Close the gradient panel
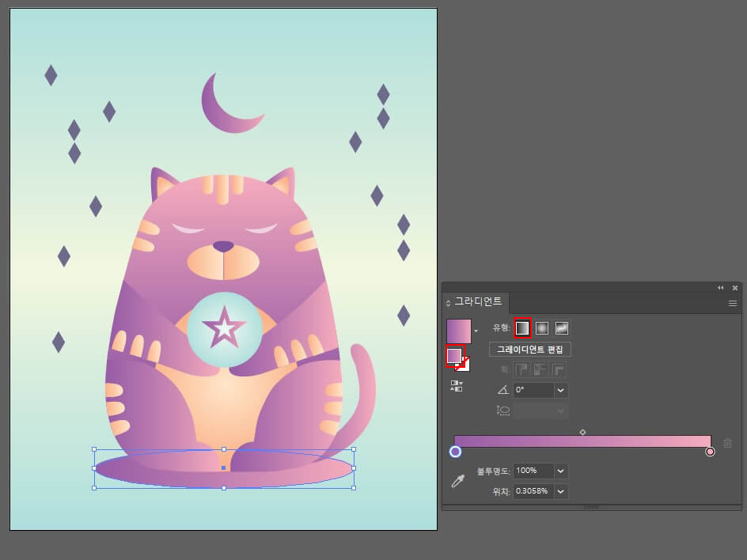The width and height of the screenshot is (747, 560). click(x=735, y=288)
